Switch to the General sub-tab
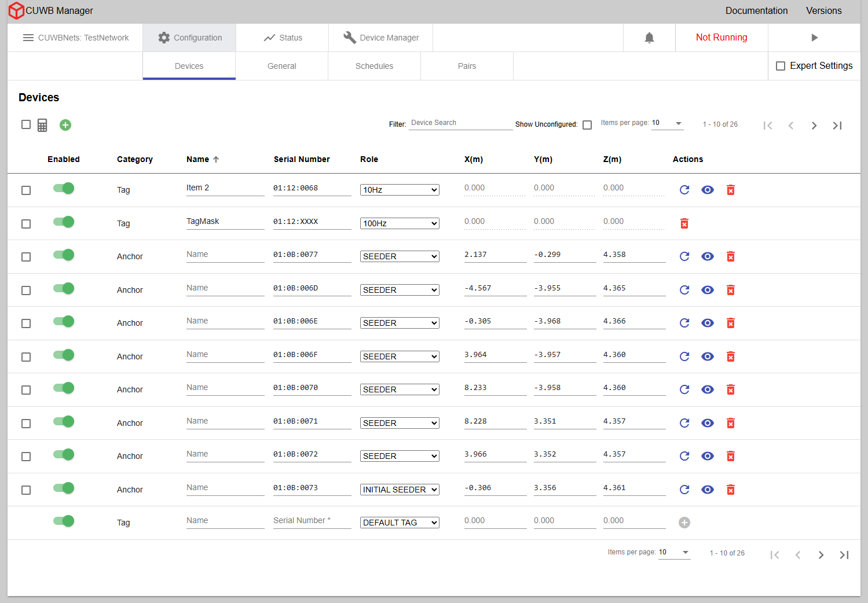Viewport: 868px width, 603px height. click(282, 66)
